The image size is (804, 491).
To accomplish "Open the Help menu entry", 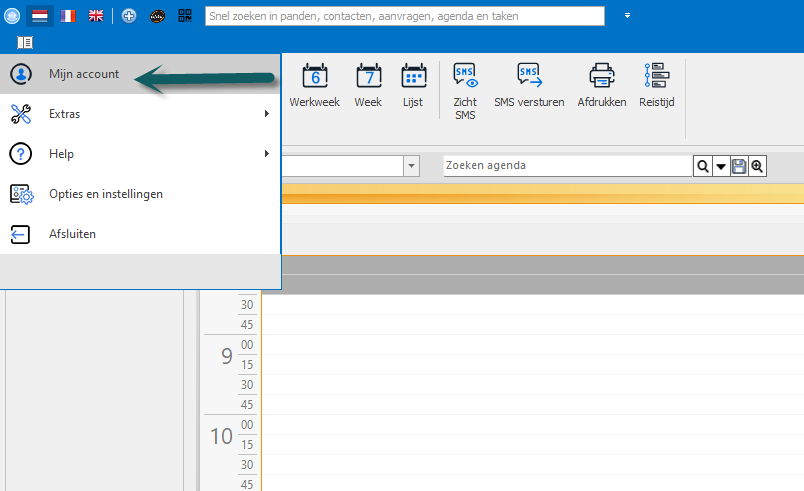I will [140, 154].
